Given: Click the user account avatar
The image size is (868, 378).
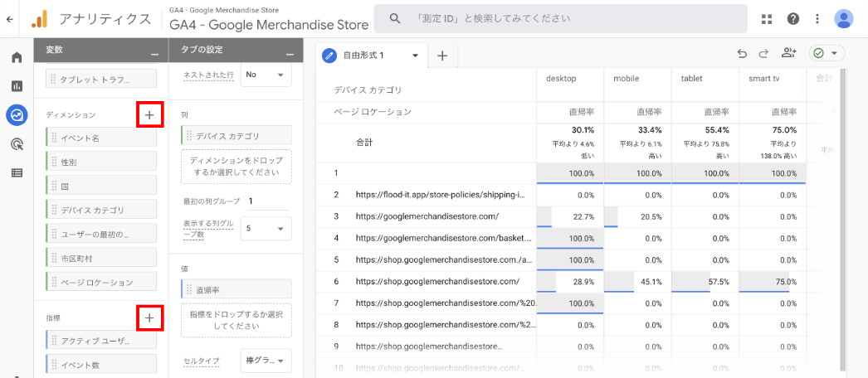Looking at the screenshot, I should 844,19.
